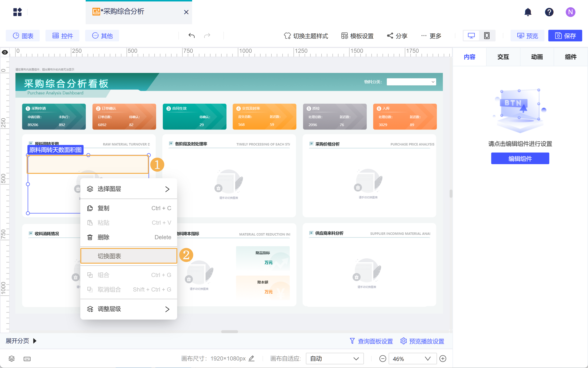This screenshot has height=368, width=588.
Task: Click the canvas size edit pencil icon
Action: click(x=252, y=358)
